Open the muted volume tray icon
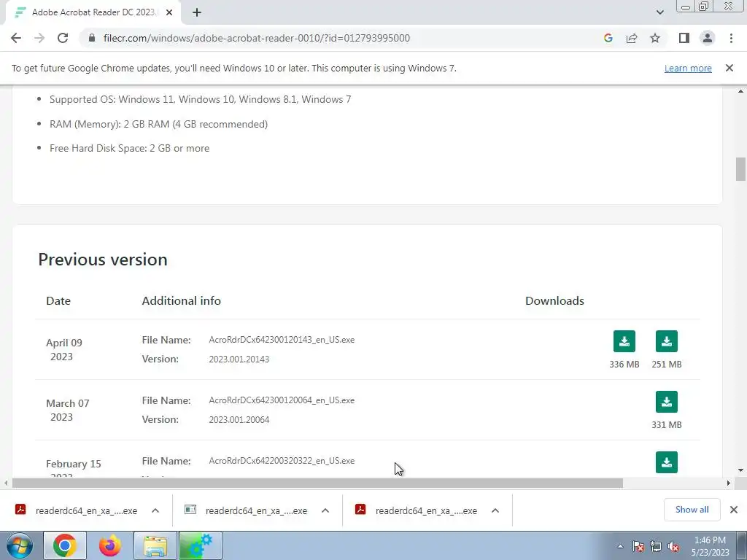The image size is (747, 560). (x=673, y=546)
